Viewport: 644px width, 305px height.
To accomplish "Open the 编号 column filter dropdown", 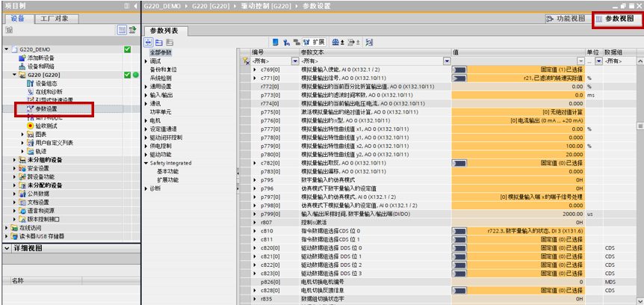I will click(x=295, y=61).
